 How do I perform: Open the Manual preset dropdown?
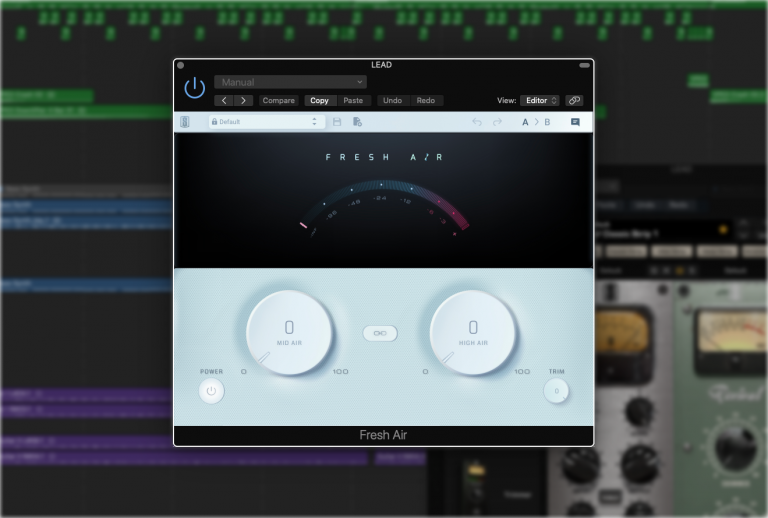click(290, 82)
